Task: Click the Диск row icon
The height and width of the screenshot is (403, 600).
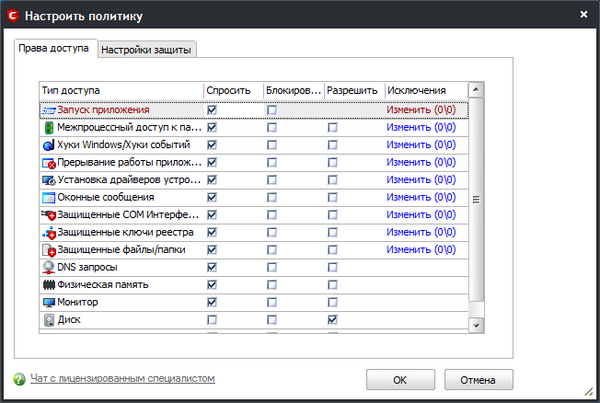Action: click(49, 319)
